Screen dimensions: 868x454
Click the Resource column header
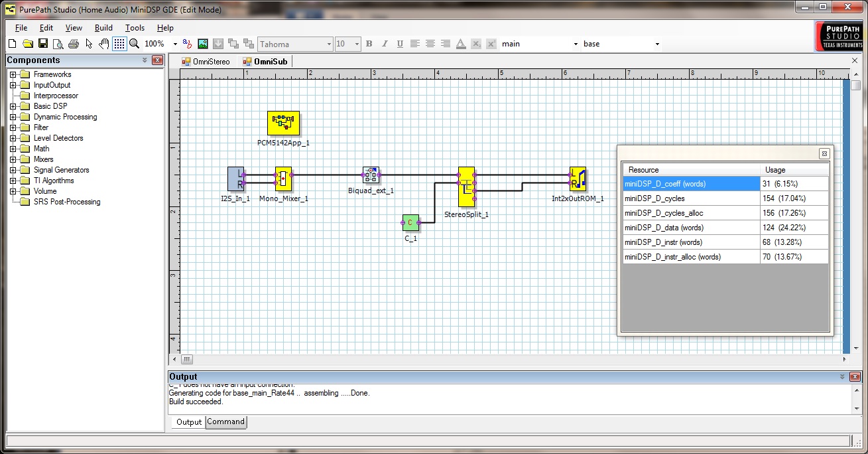click(x=691, y=169)
